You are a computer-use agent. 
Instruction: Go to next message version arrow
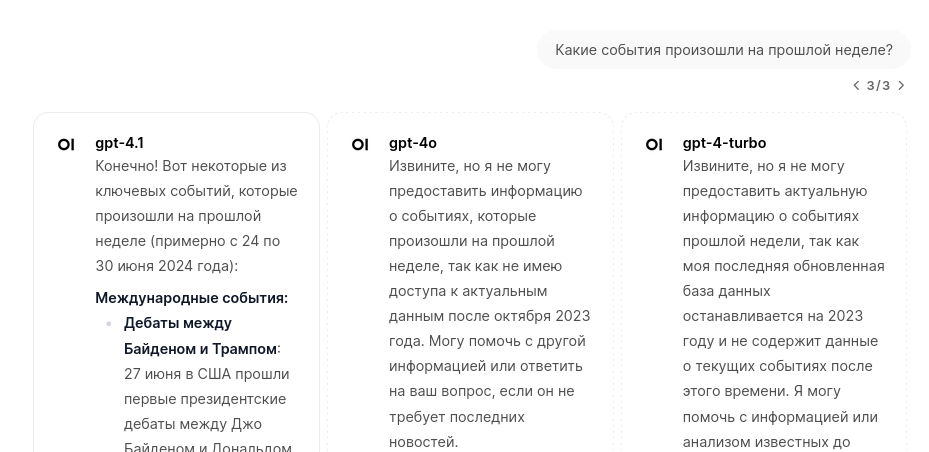(x=901, y=85)
